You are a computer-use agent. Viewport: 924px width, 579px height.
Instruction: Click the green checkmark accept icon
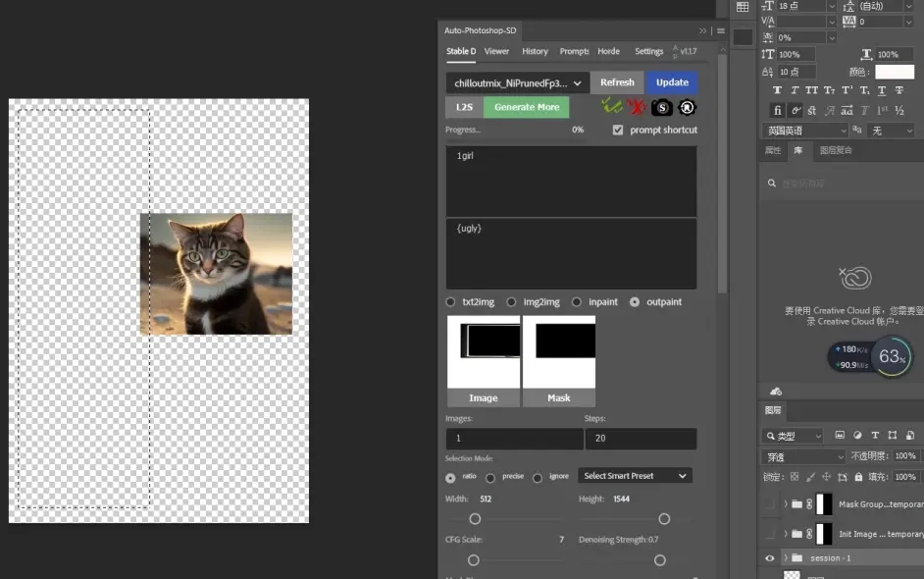tap(612, 107)
